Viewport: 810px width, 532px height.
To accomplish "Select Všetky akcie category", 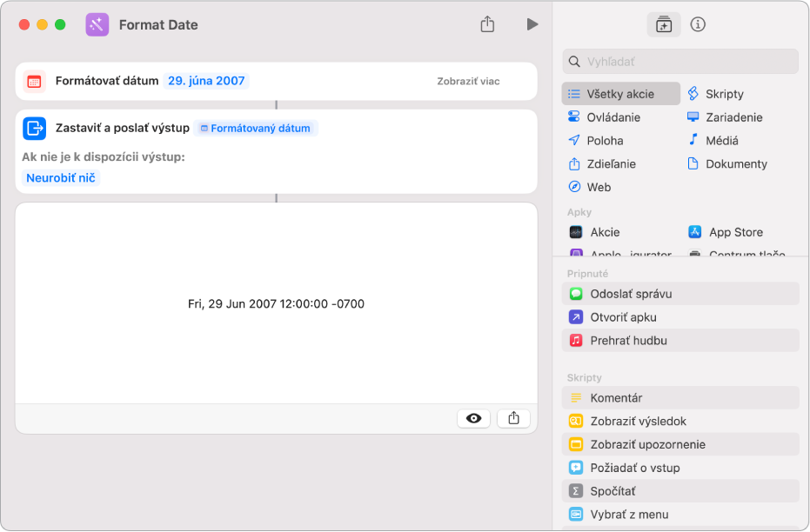I will point(620,94).
